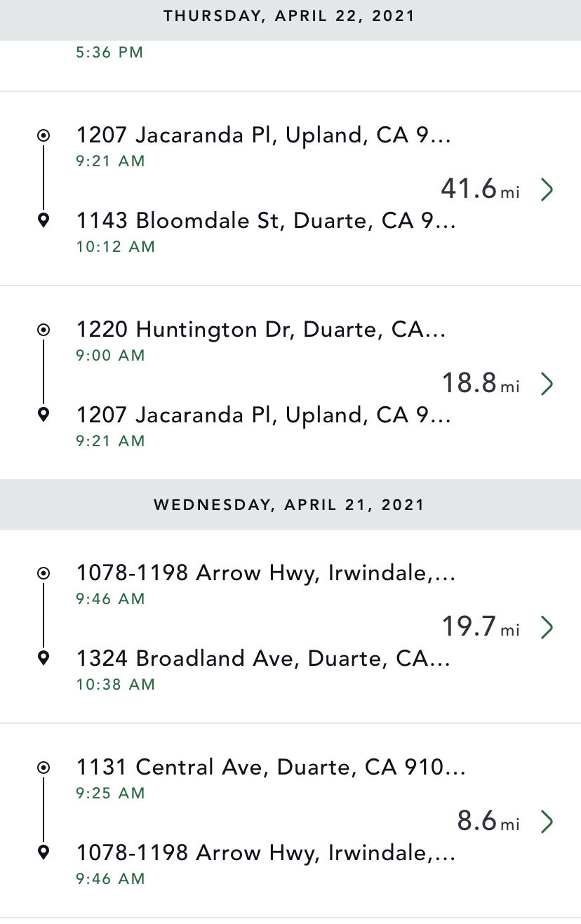Viewport: 581px width, 924px height.
Task: Tap the 5:36 PM trip time
Action: coord(109,52)
